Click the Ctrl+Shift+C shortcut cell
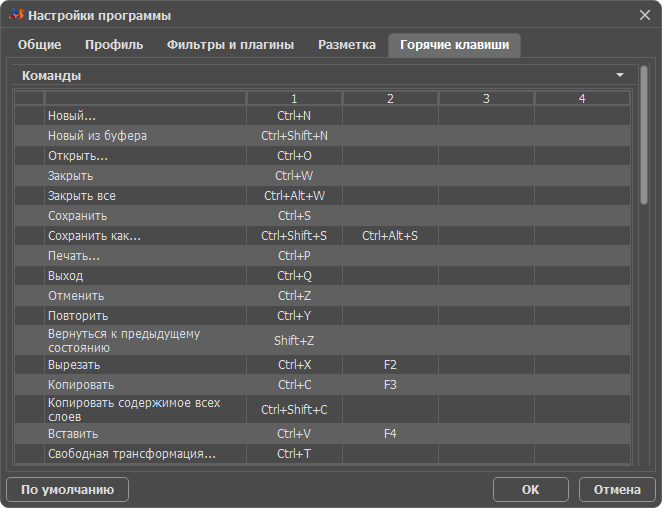Image resolution: width=662 pixels, height=508 pixels. [x=294, y=409]
